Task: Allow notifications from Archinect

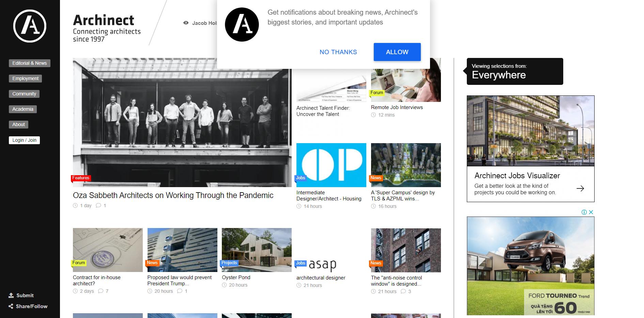Action: [x=397, y=52]
